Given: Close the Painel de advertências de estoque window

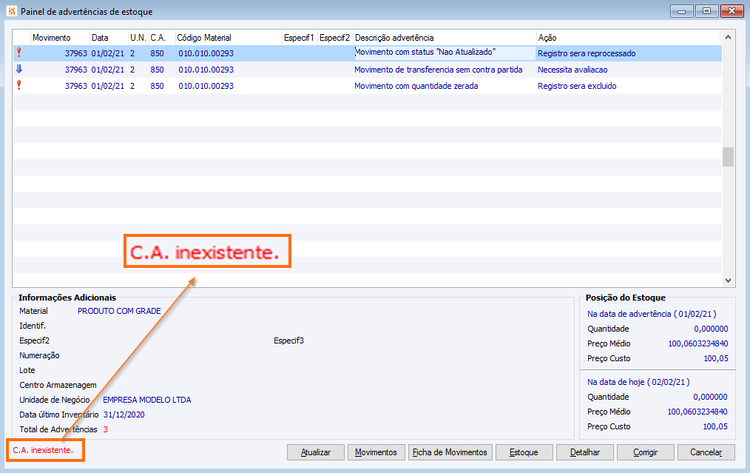Looking at the screenshot, I should 732,11.
